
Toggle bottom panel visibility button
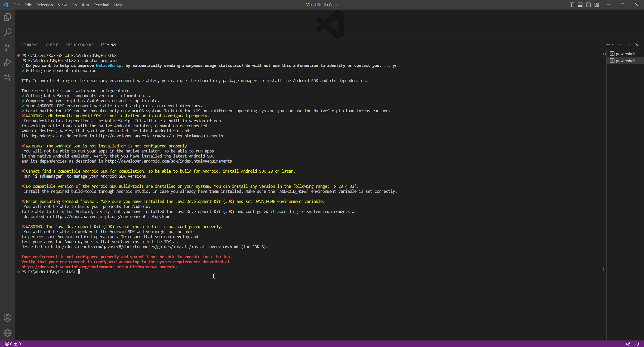(x=580, y=5)
